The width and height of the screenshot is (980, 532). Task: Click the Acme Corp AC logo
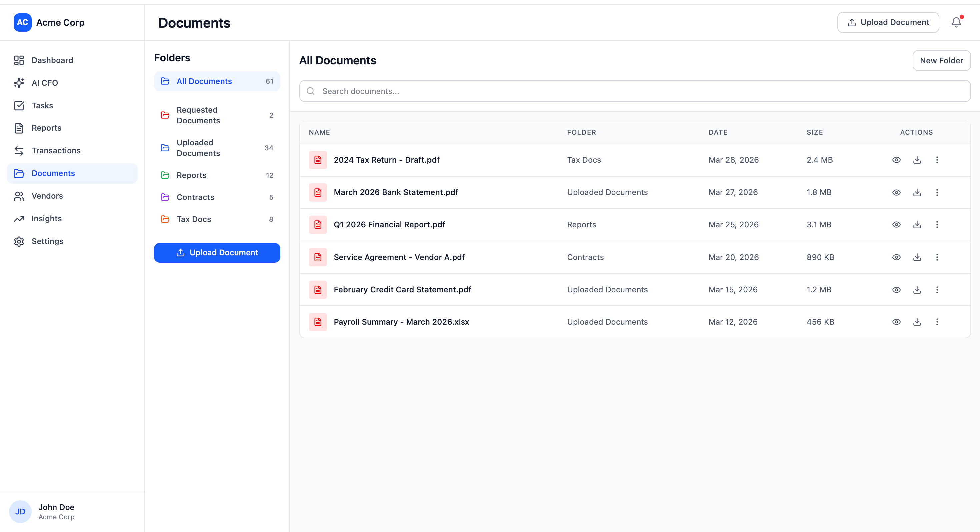coord(22,22)
